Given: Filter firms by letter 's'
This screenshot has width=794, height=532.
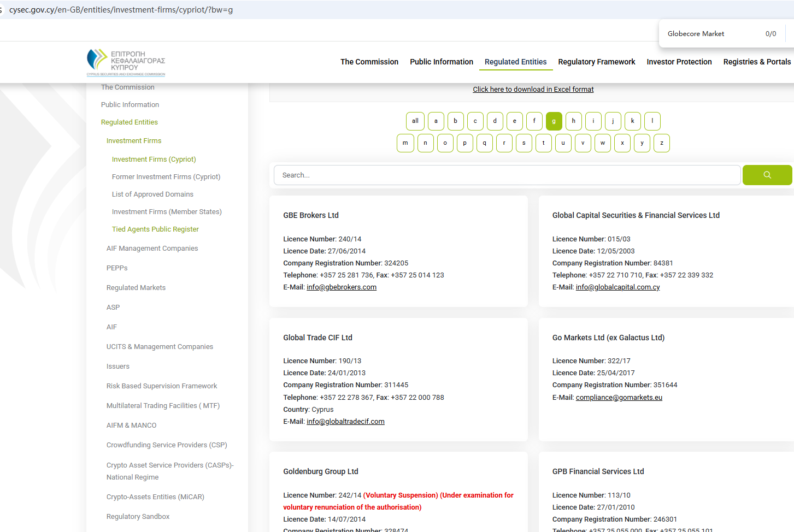Looking at the screenshot, I should click(524, 143).
